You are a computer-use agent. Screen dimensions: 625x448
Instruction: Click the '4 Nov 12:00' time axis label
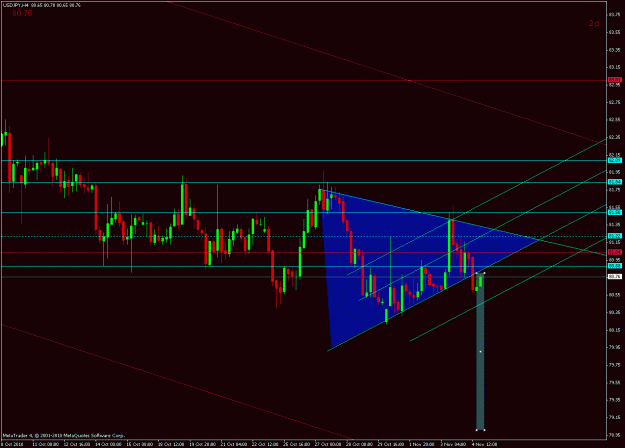pos(485,444)
